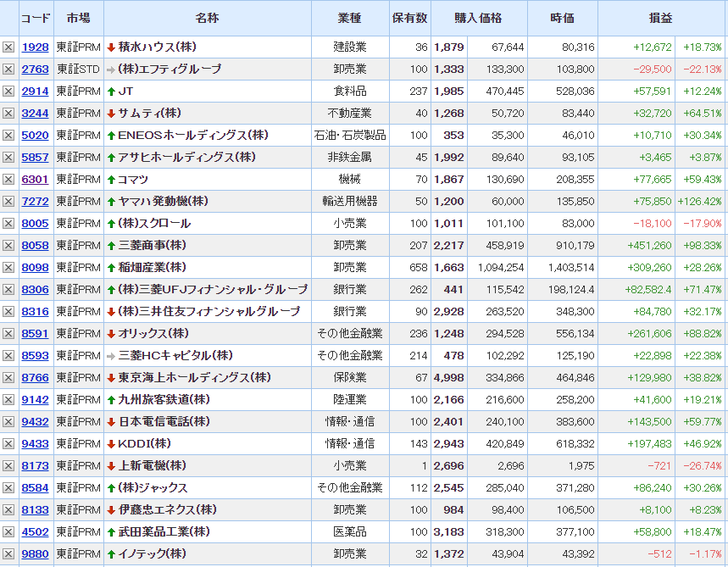Delete the ヤマハ発動機 row via X icon
Screen dimensions: 728x567
click(x=8, y=202)
